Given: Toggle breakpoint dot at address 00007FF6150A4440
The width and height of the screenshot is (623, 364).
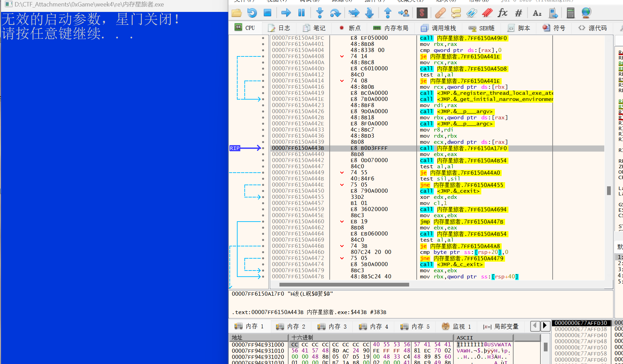Looking at the screenshot, I should click(263, 154).
